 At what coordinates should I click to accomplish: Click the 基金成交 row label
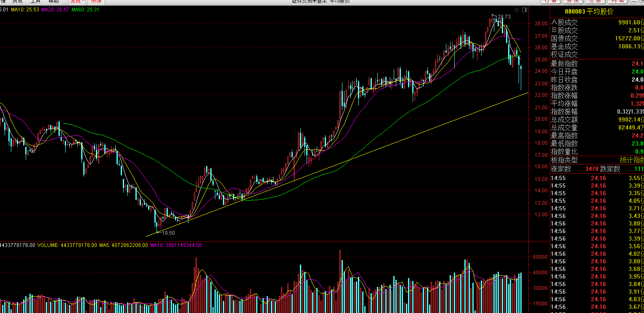564,47
